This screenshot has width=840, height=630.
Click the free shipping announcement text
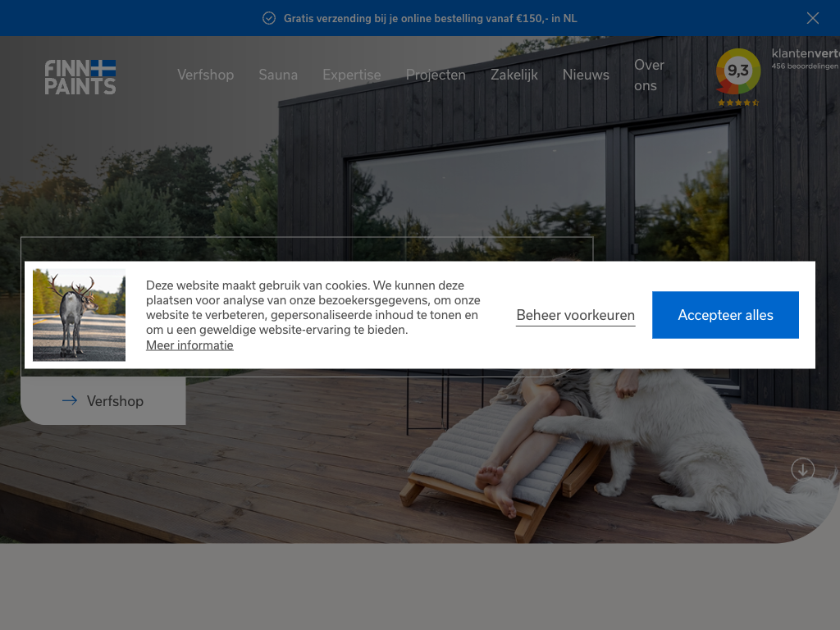(x=430, y=18)
